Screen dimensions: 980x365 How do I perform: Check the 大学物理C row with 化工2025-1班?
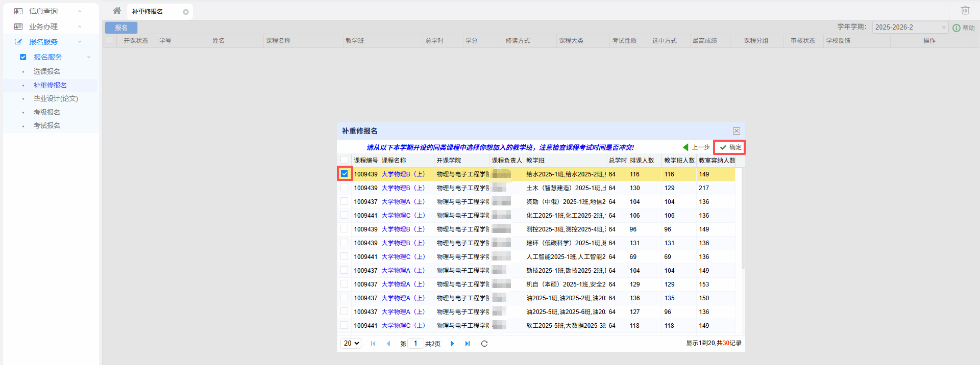pos(345,215)
